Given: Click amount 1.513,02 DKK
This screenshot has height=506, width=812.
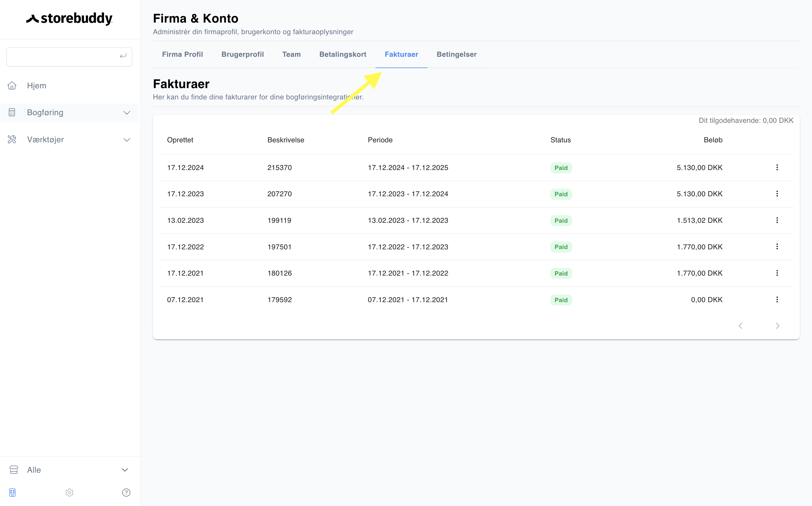Looking at the screenshot, I should (x=700, y=220).
